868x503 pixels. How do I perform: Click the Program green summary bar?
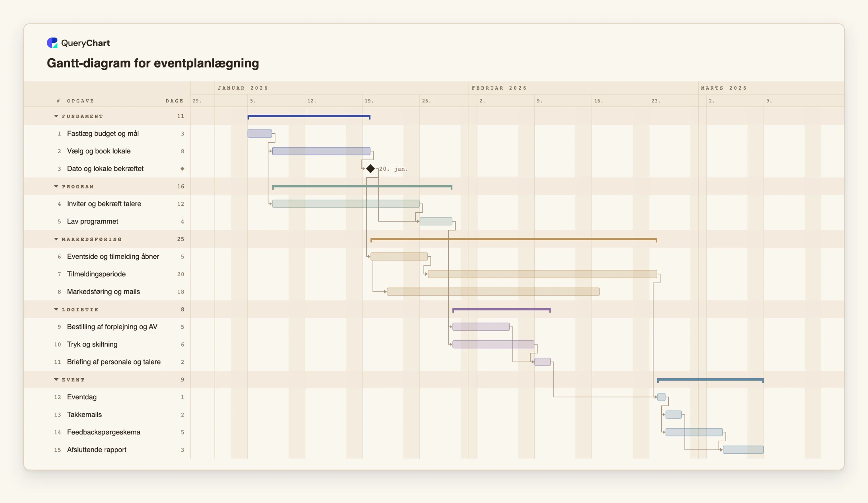(x=362, y=187)
